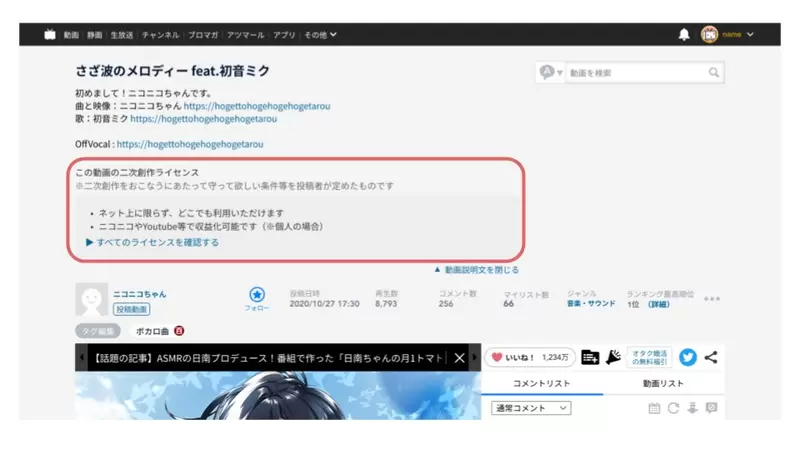Click the share icon
This screenshot has width=800, height=450.
pyautogui.click(x=711, y=357)
